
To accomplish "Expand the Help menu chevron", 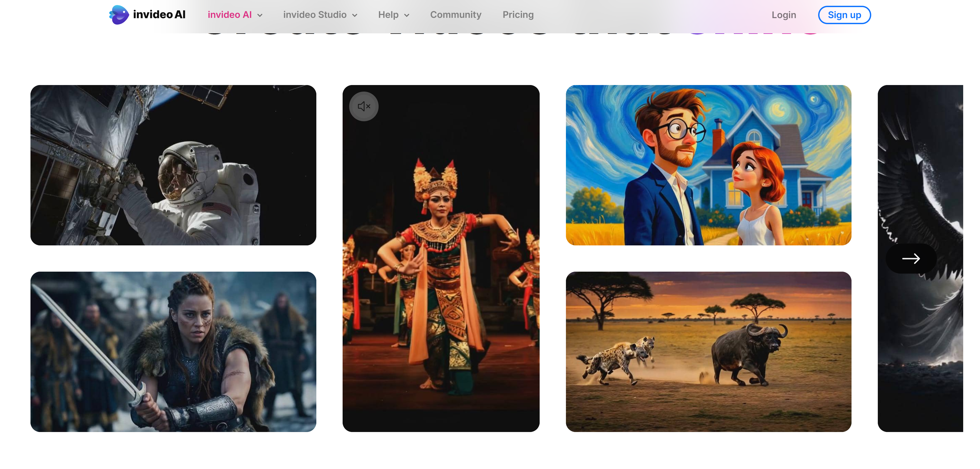I will click(x=407, y=15).
